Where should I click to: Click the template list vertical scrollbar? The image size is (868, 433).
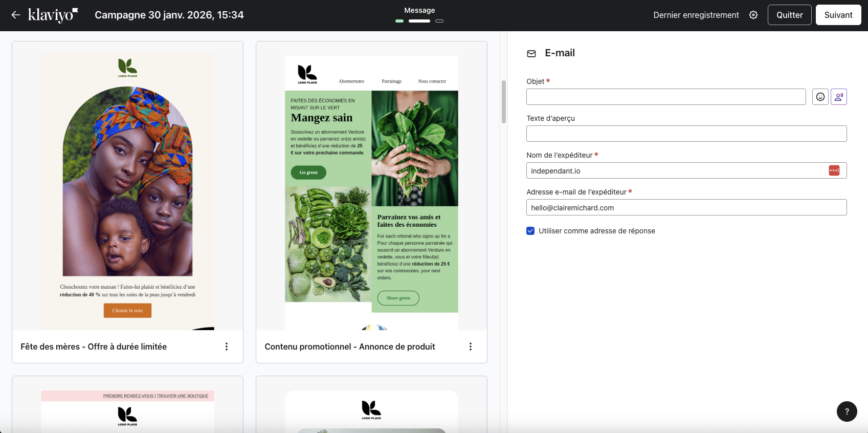tap(503, 102)
